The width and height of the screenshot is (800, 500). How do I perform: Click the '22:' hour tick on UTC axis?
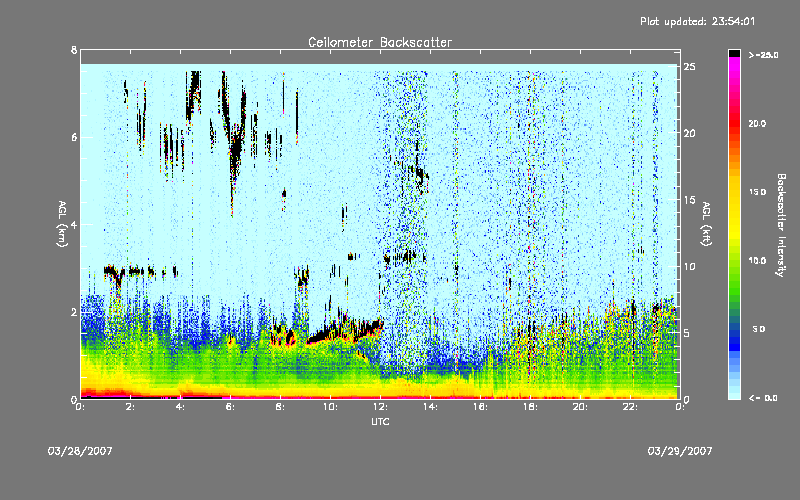click(631, 407)
